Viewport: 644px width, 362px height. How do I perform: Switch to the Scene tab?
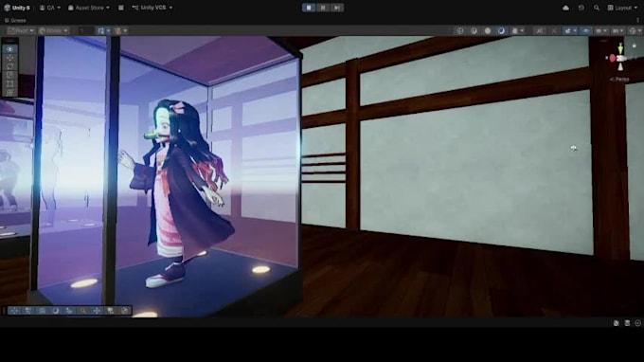15,20
